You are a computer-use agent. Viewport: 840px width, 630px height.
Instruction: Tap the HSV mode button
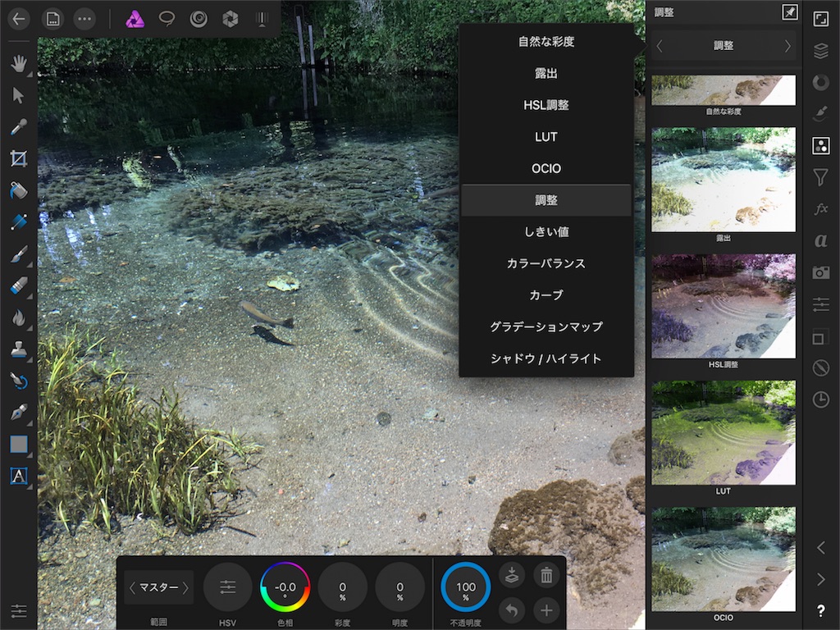[x=228, y=587]
